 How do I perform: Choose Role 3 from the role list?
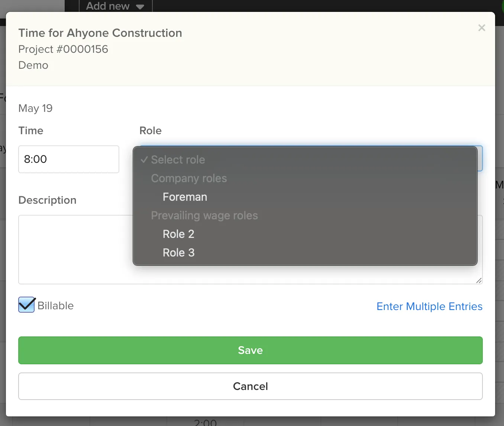point(178,253)
